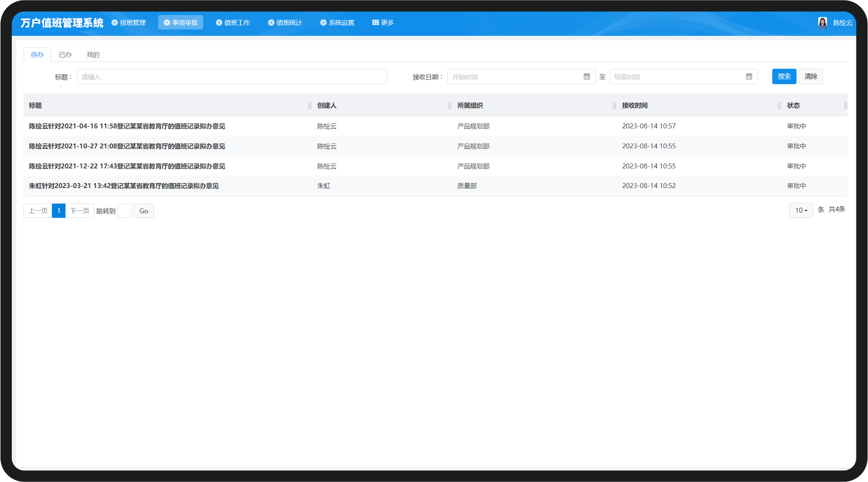Open the 更多 grid menu
The width and height of the screenshot is (868, 482).
click(x=383, y=23)
